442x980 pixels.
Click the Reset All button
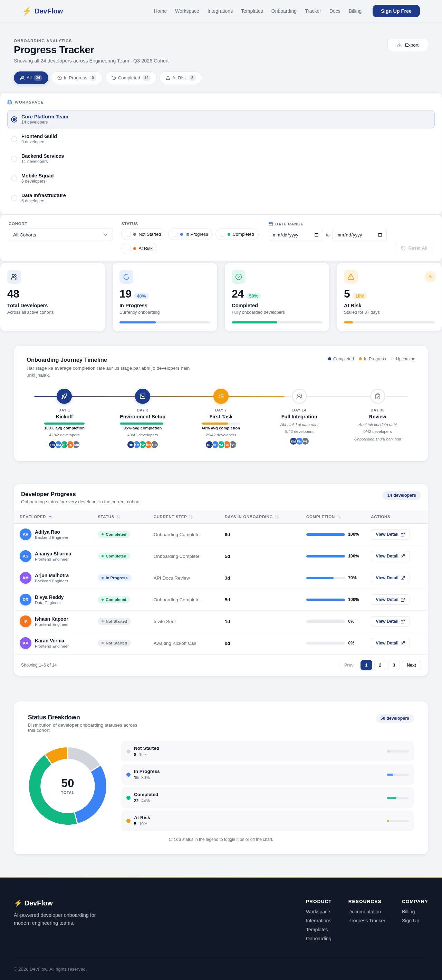[414, 248]
